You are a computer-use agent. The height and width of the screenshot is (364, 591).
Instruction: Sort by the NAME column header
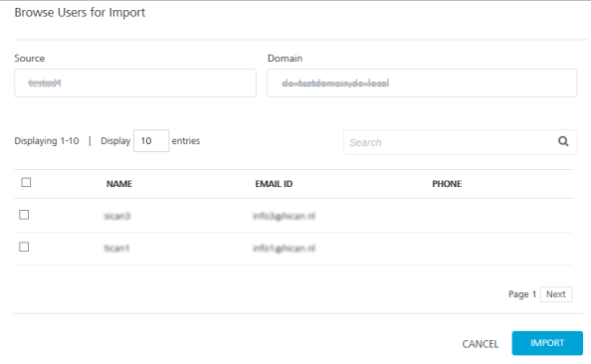(119, 184)
